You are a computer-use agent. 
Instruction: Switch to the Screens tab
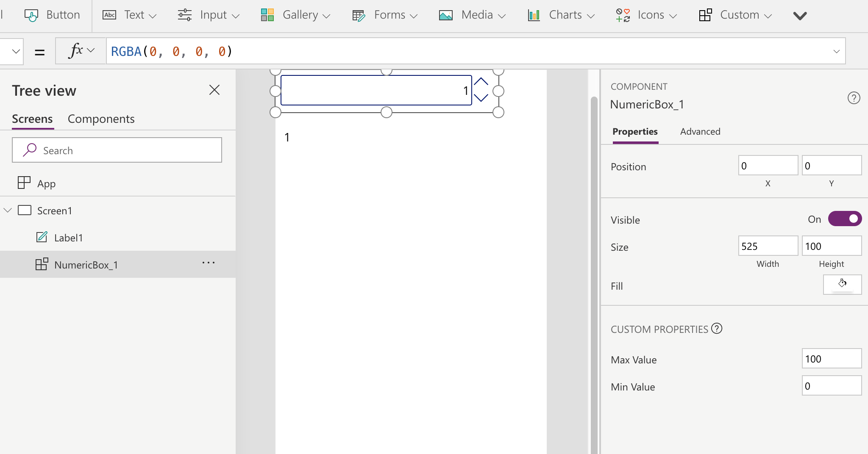click(32, 119)
